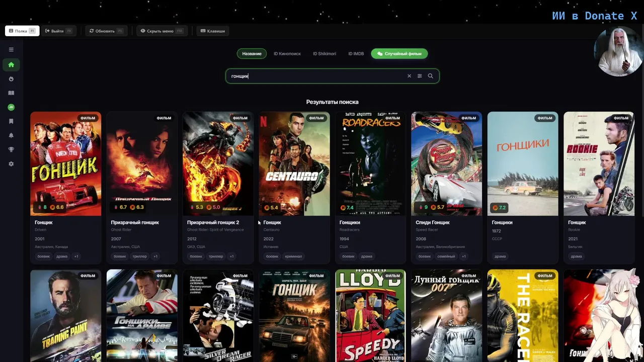Run search with magnifier icon

(x=430, y=76)
